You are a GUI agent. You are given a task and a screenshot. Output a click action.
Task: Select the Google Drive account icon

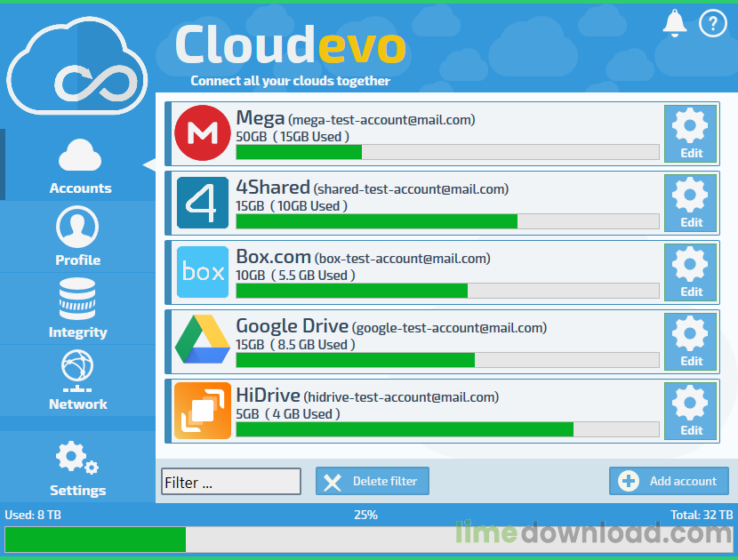[203, 341]
